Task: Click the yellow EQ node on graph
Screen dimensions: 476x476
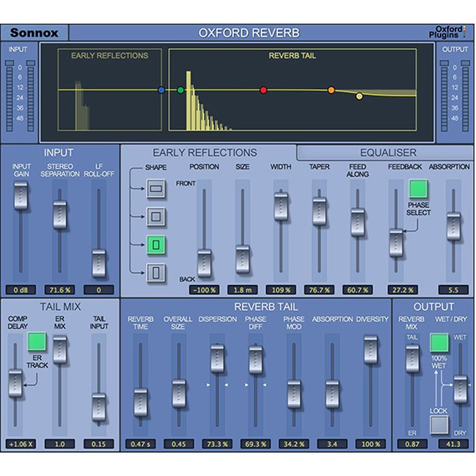Action: pyautogui.click(x=359, y=97)
